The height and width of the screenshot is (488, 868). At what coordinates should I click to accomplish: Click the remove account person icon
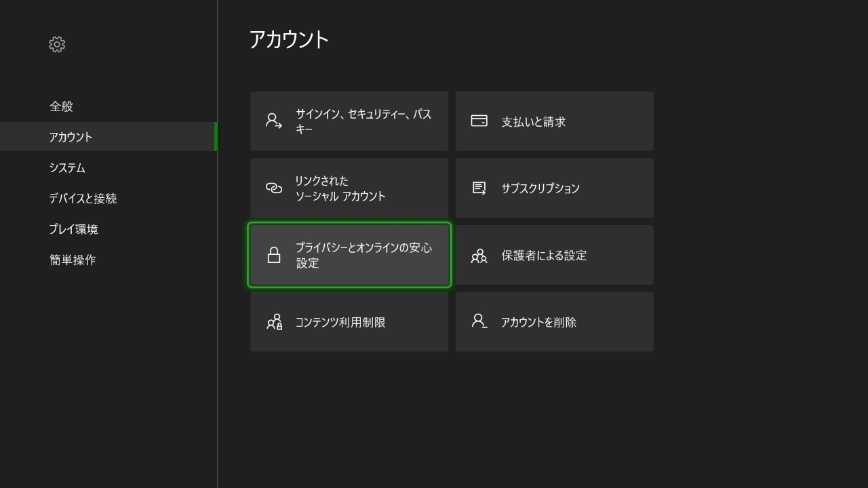tap(479, 321)
